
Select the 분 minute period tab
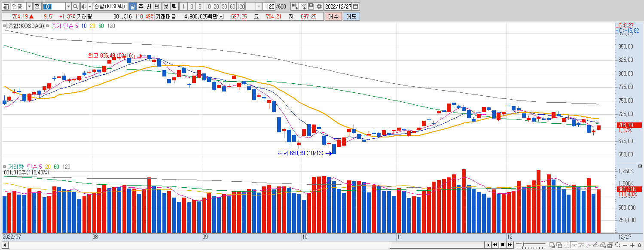click(166, 6)
